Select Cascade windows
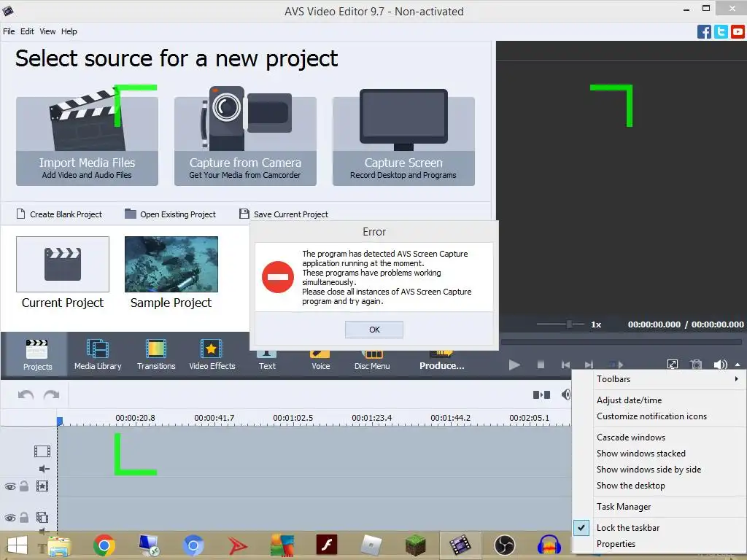This screenshot has width=747, height=560. 659,437
